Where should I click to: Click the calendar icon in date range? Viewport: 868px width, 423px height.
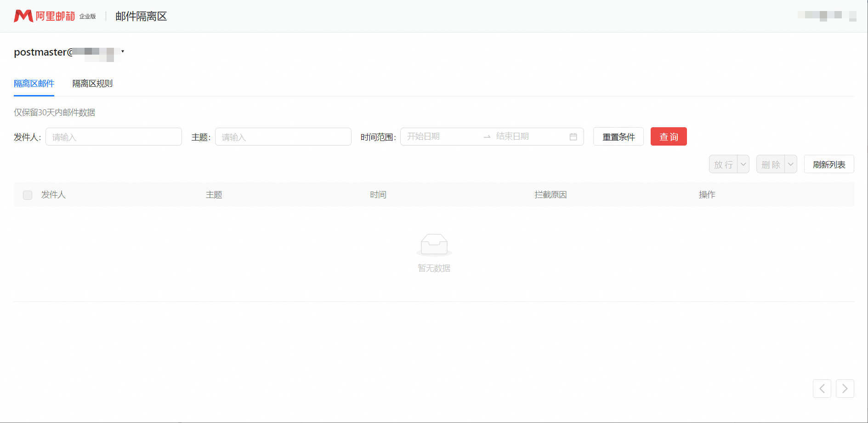pos(573,137)
